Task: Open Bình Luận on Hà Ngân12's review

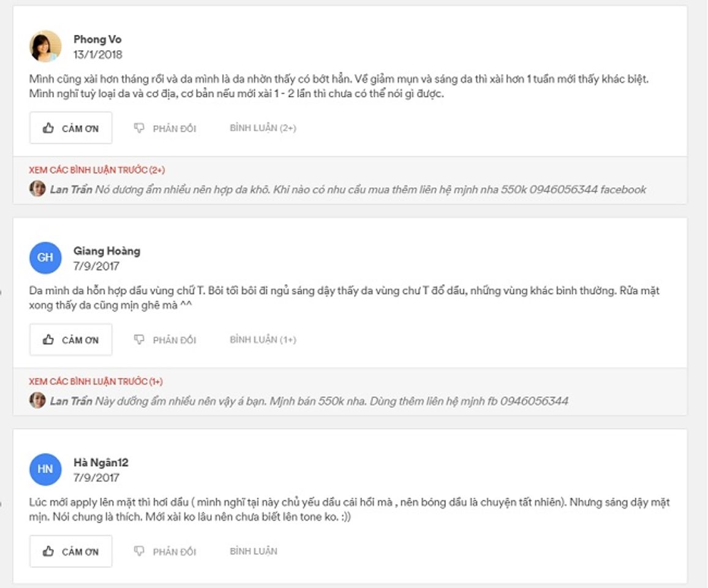Action: pos(254,551)
